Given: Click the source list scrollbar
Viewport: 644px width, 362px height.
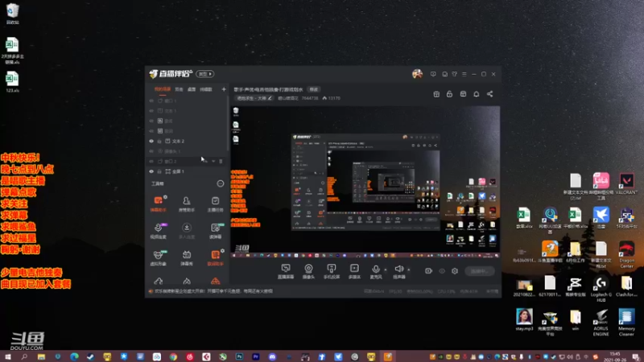Looking at the screenshot, I should [x=228, y=123].
